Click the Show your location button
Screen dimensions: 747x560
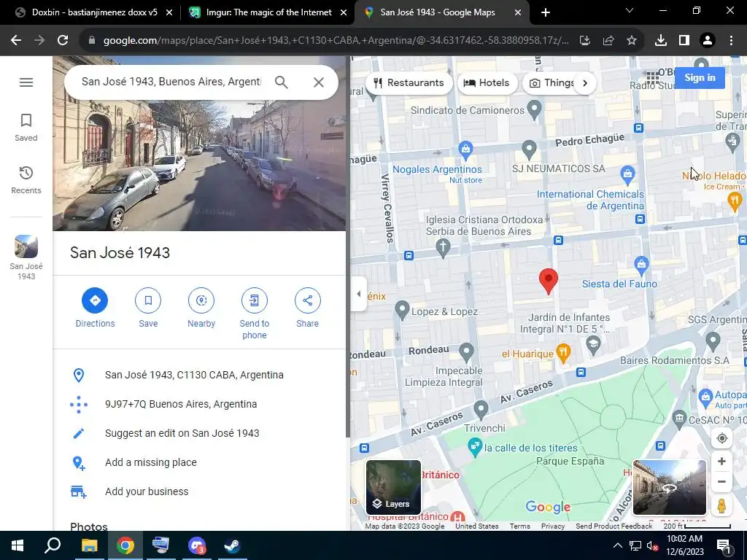pyautogui.click(x=721, y=438)
